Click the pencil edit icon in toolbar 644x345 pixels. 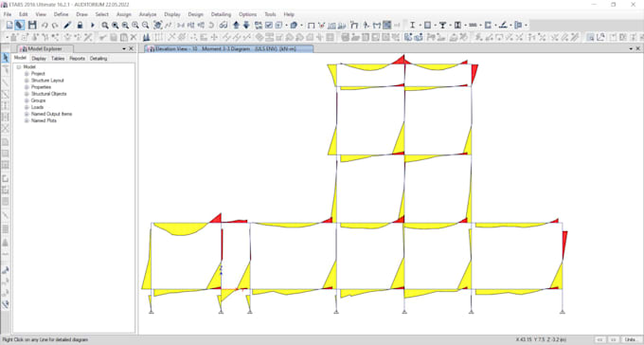point(67,25)
